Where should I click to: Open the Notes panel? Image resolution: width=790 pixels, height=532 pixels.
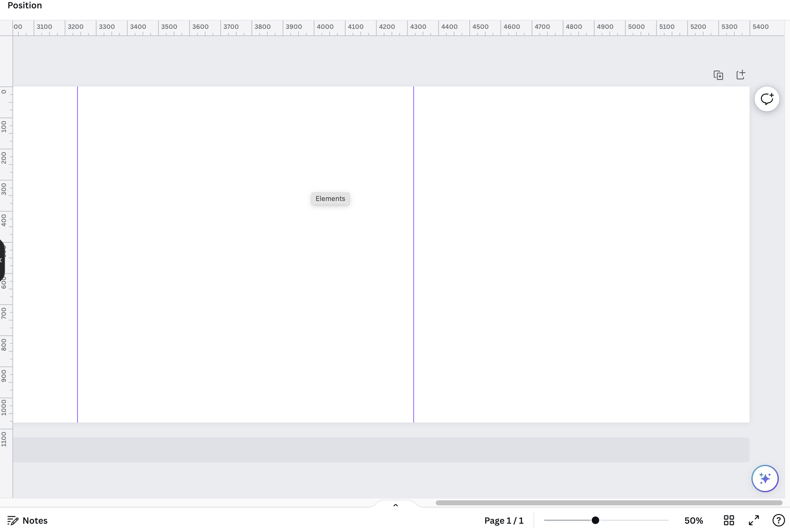27,520
